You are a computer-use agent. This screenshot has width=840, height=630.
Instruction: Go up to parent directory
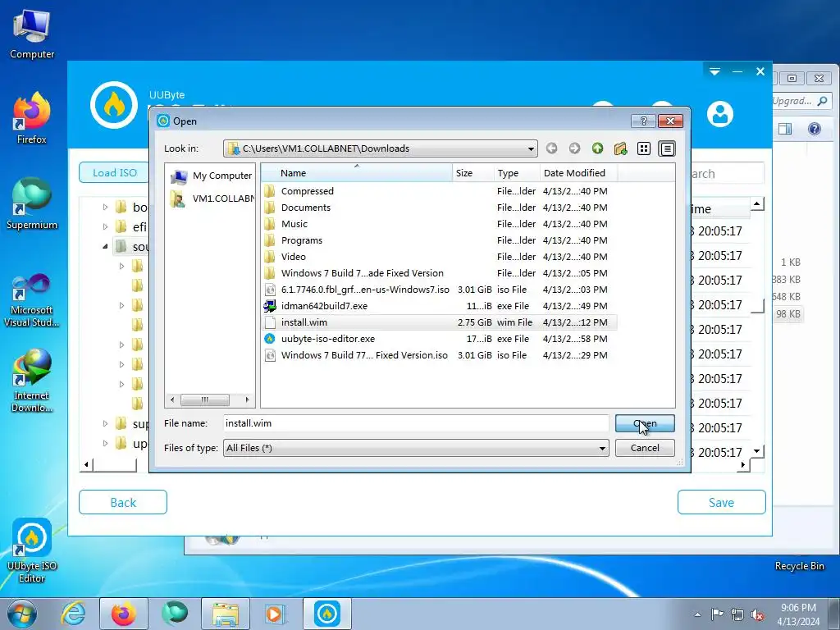coord(597,148)
